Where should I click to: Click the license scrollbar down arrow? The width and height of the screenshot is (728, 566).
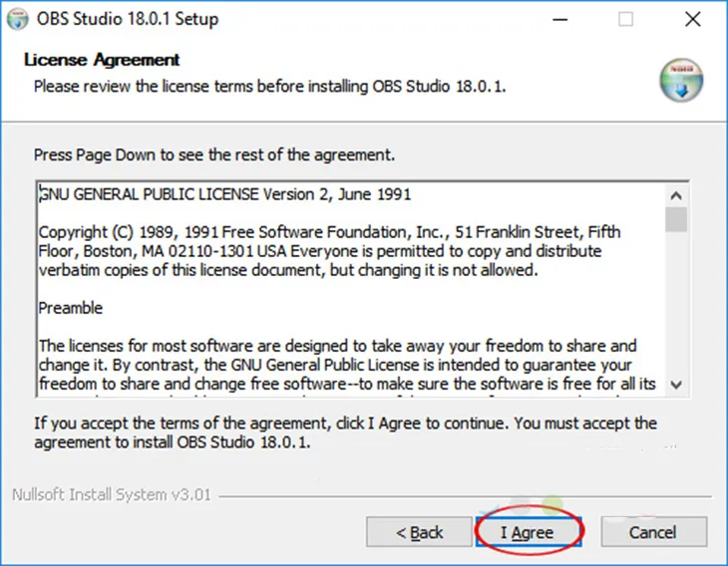(x=676, y=384)
